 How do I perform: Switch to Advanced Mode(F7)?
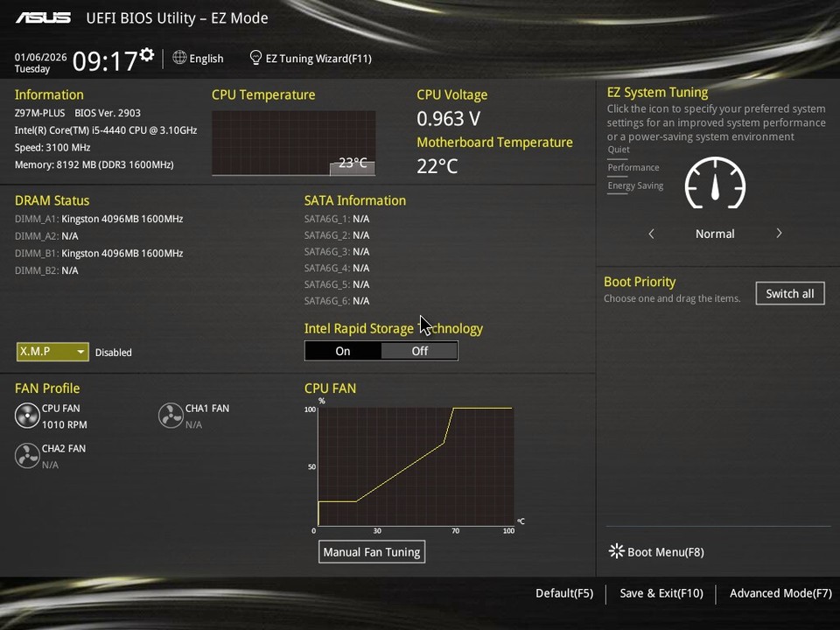coord(780,593)
